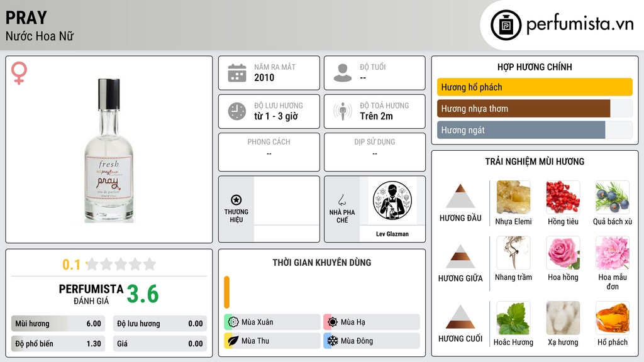
Task: Click the PRAY title heading
Action: [x=26, y=18]
